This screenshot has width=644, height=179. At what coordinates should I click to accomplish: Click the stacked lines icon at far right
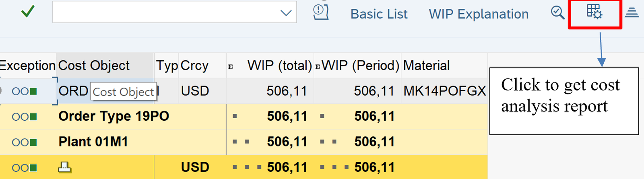(632, 13)
